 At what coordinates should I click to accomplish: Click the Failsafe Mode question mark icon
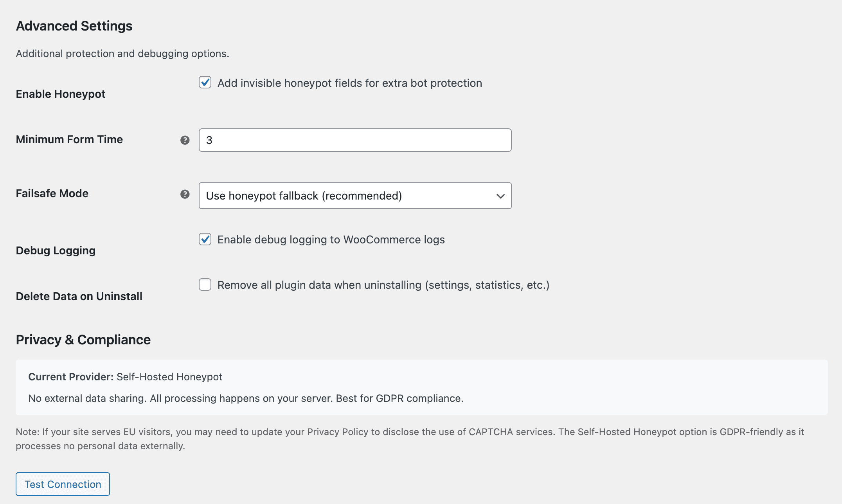coord(185,194)
